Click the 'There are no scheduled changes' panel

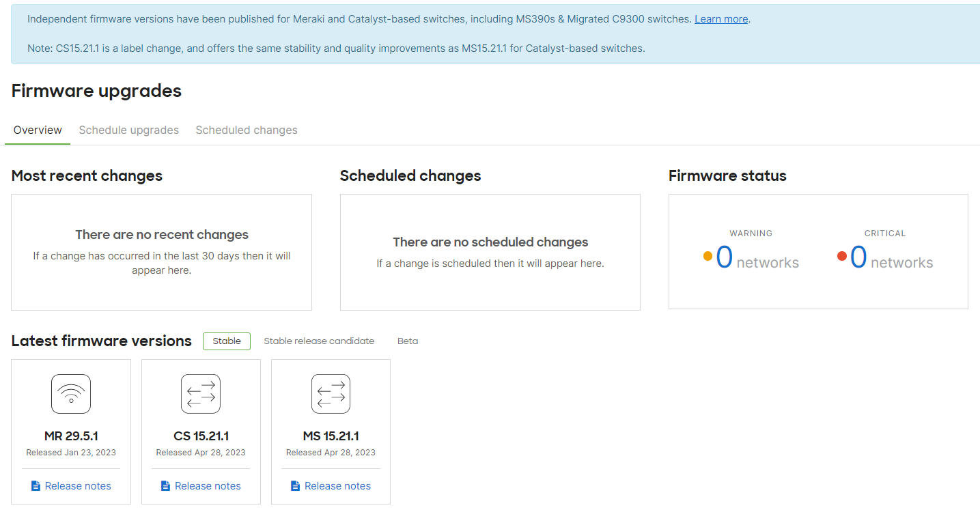490,252
